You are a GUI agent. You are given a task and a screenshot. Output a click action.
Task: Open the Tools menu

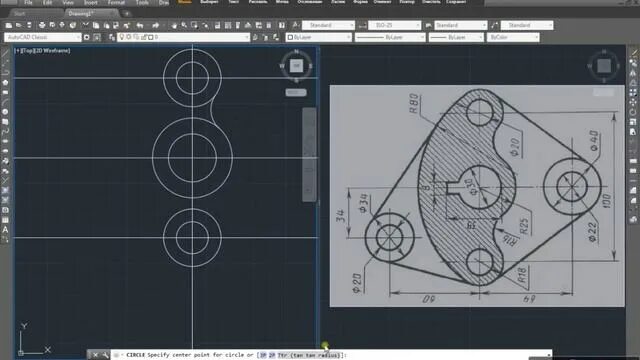(142, 2)
